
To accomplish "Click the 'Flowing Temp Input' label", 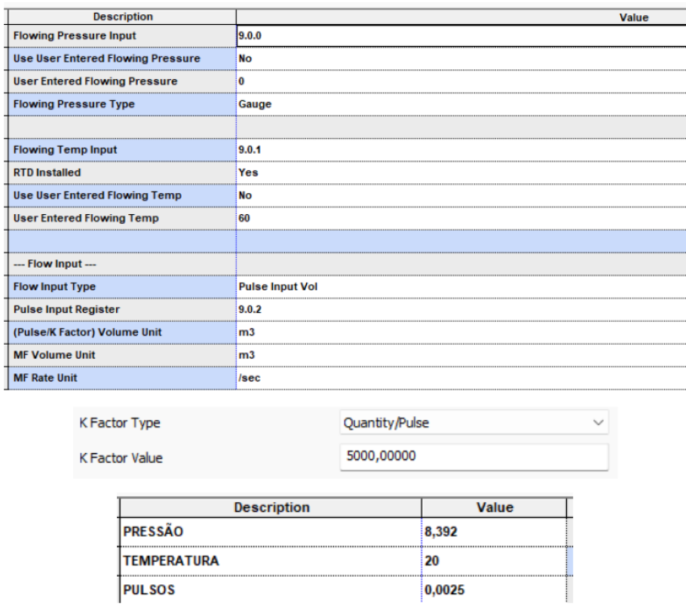I will [65, 149].
